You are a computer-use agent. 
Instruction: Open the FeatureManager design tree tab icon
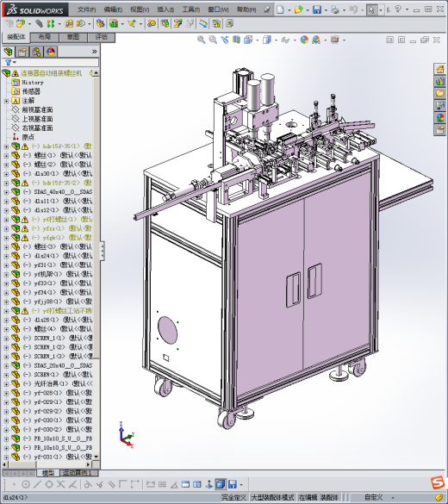(9, 52)
